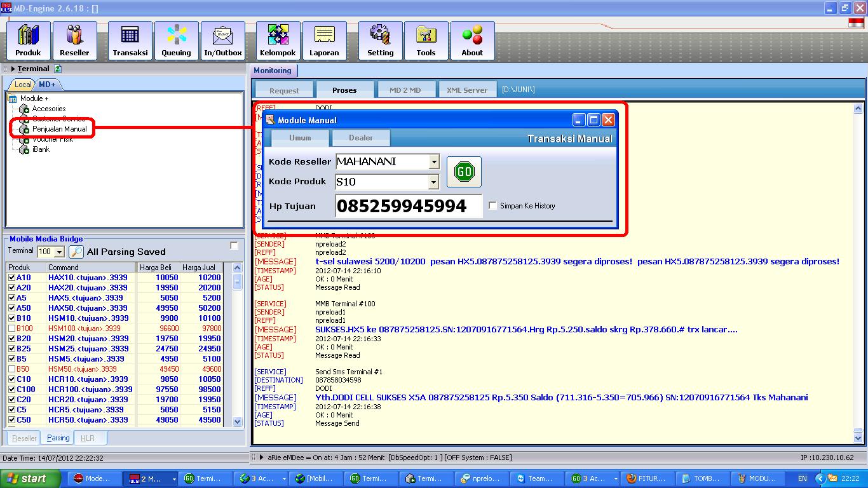Viewport: 868px width, 488px height.
Task: Open the Tools module
Action: 426,40
